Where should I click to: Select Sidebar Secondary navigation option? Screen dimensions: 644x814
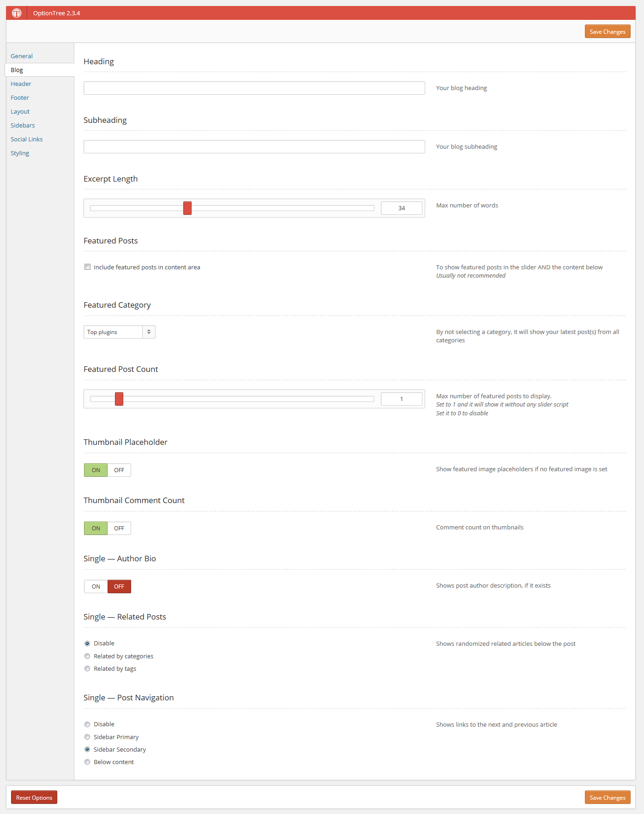pos(87,749)
